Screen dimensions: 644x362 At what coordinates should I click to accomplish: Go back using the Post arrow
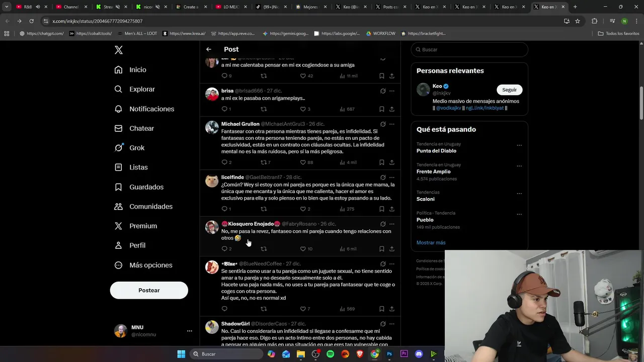coord(209,49)
